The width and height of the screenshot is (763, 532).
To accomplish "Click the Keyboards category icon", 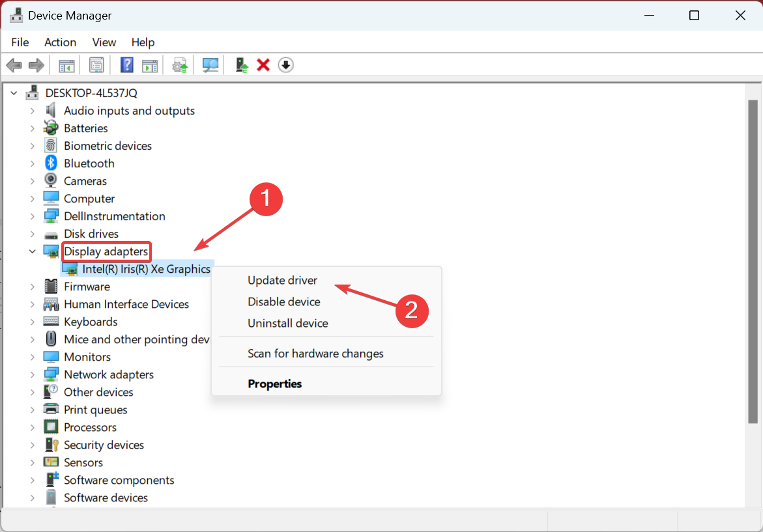I will 51,322.
